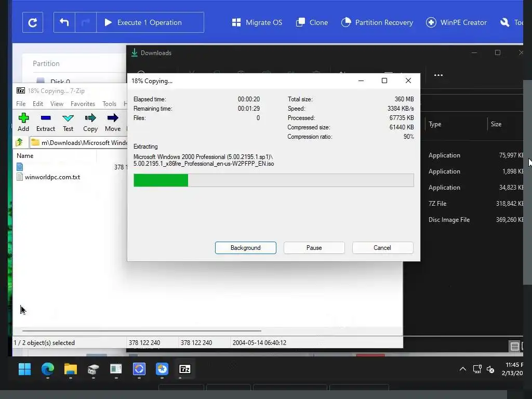This screenshot has height=399, width=532.
Task: Click the Add icon in 7-Zip
Action: coord(23,123)
